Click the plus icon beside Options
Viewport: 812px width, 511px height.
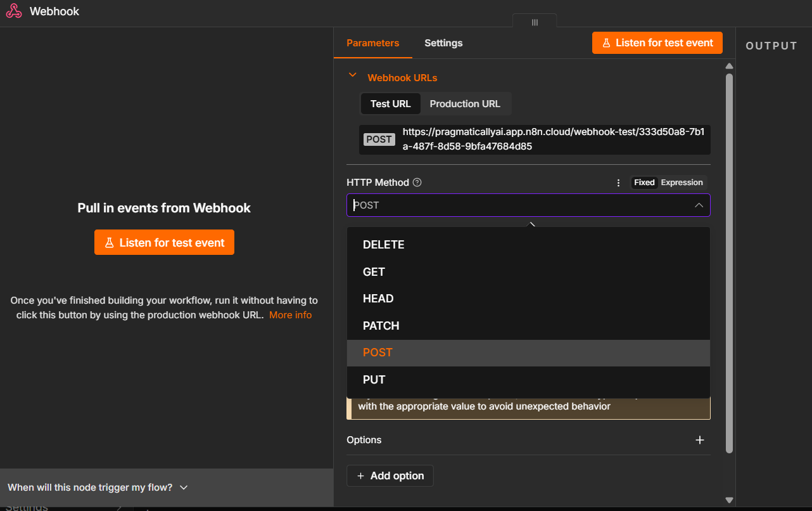coord(700,440)
